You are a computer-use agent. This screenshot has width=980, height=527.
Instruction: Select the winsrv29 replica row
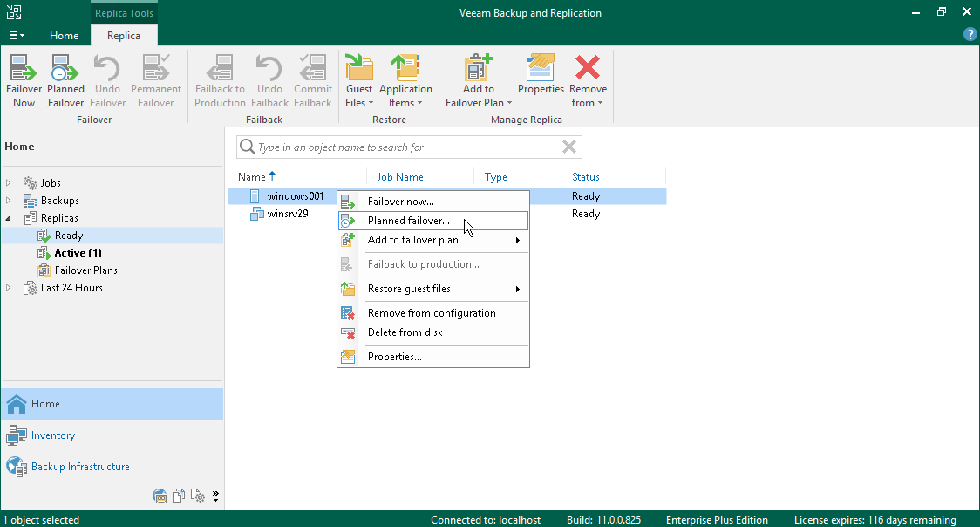447,214
